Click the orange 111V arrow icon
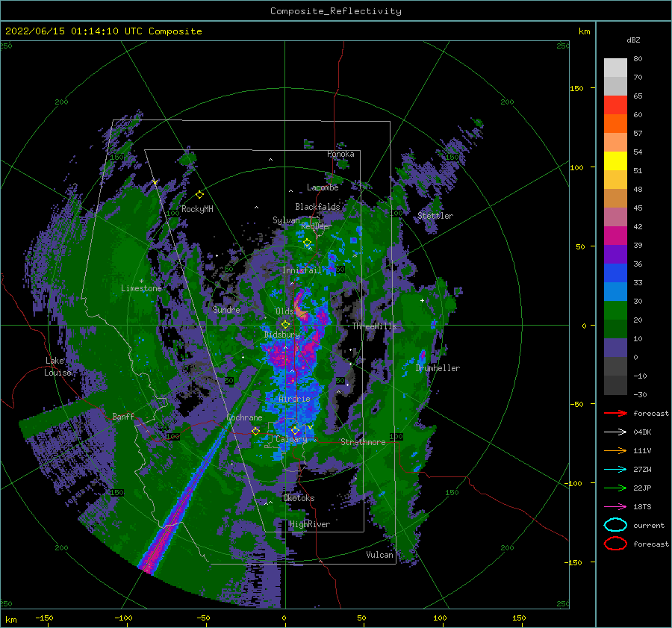The image size is (672, 628). 615,450
